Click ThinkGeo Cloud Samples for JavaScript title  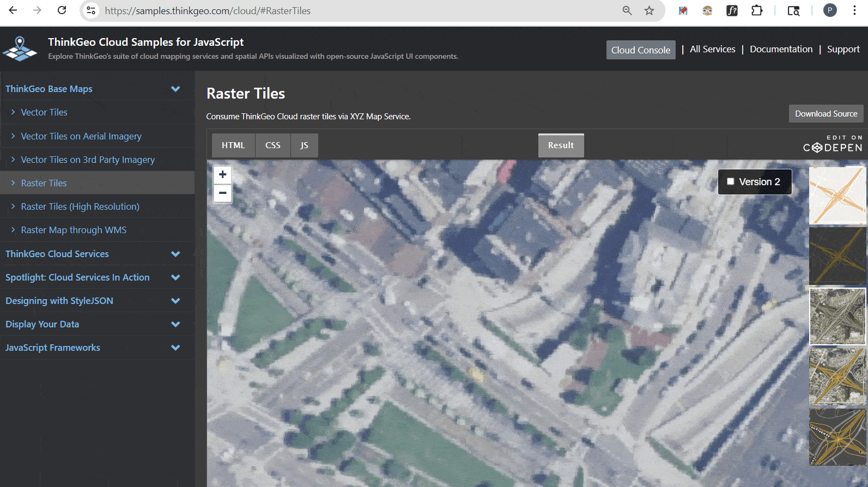point(145,42)
